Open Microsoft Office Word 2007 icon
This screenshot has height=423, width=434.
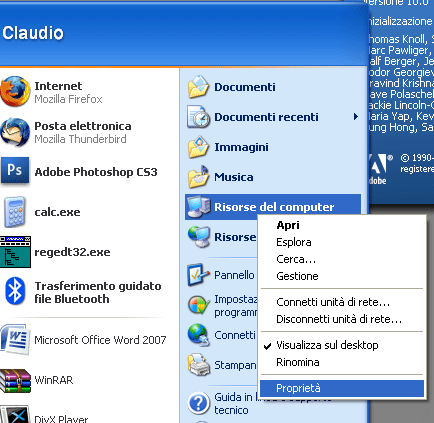click(15, 340)
